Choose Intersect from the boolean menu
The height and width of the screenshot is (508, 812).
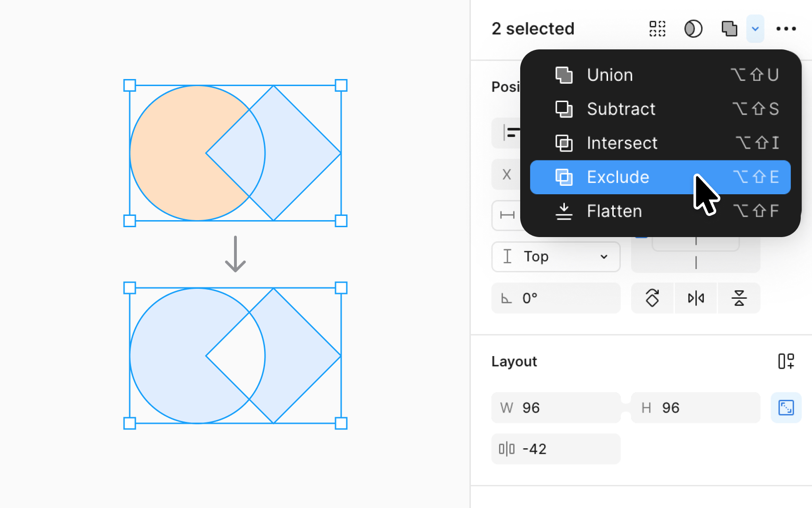pos(622,143)
